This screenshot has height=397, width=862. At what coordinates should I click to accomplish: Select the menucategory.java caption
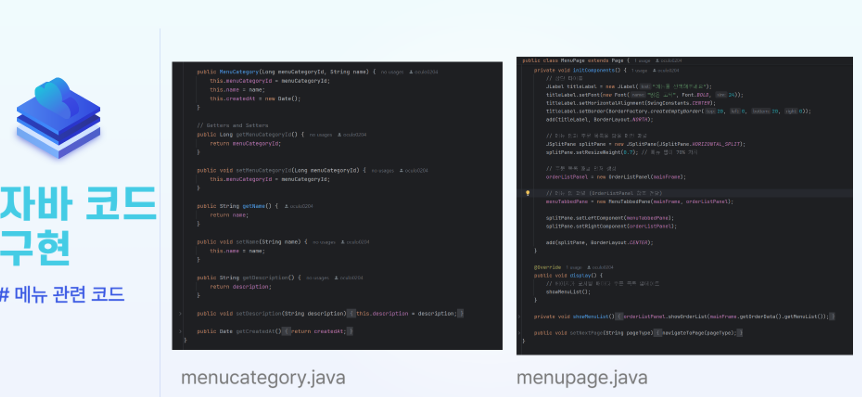263,378
